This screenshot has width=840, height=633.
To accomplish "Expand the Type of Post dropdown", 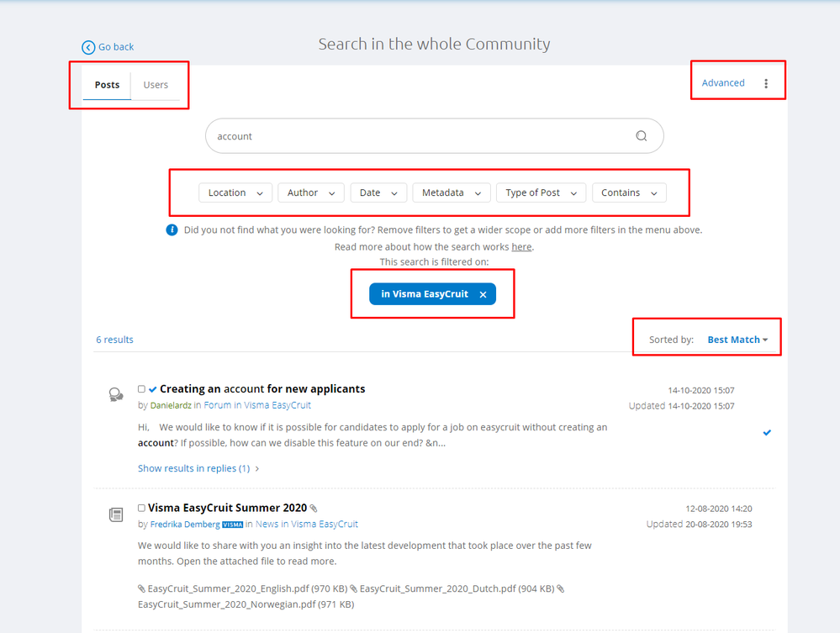I will coord(541,193).
